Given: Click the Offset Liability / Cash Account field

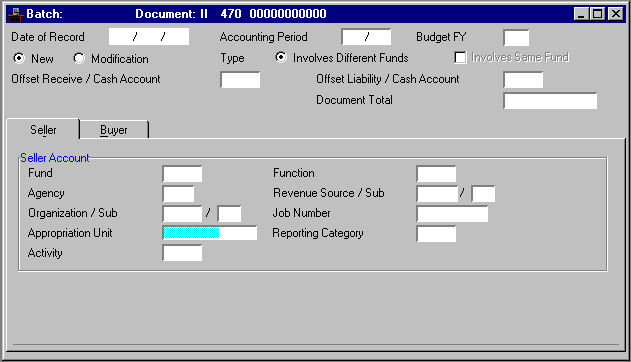Looking at the screenshot, I should (523, 80).
